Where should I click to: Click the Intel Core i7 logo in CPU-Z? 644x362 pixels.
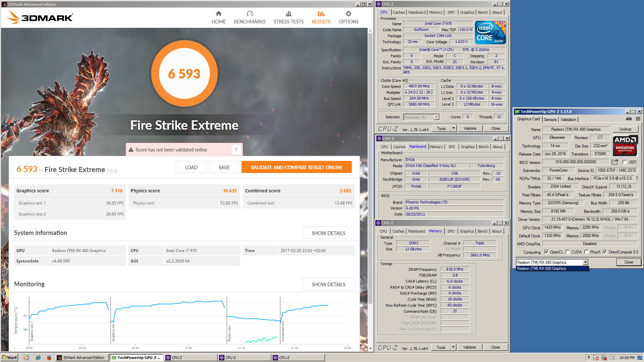tap(490, 33)
